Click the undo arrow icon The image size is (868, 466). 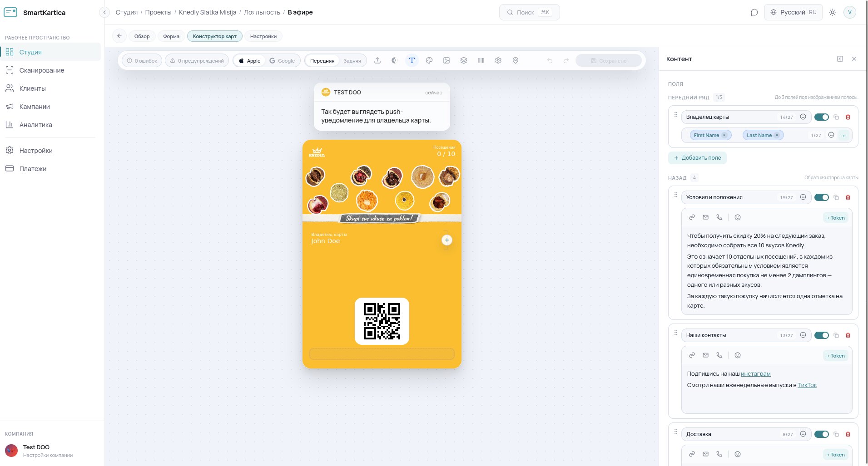tap(550, 60)
